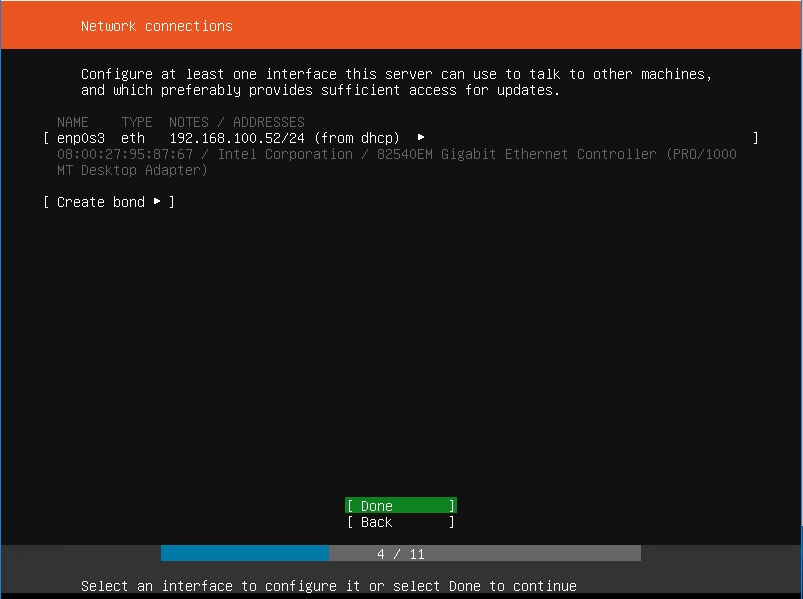Screen dimensions: 803x599
Task: Click the "eth" interface type entry
Action: (132, 138)
